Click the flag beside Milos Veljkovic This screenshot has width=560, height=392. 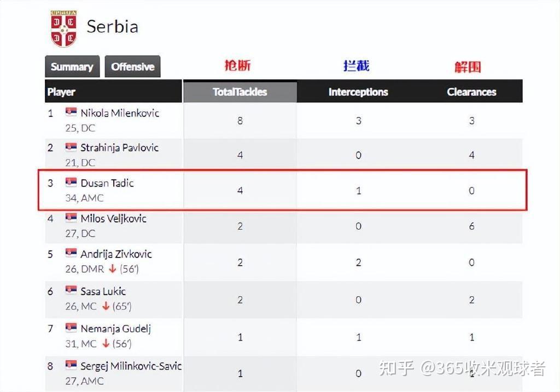pos(71,218)
